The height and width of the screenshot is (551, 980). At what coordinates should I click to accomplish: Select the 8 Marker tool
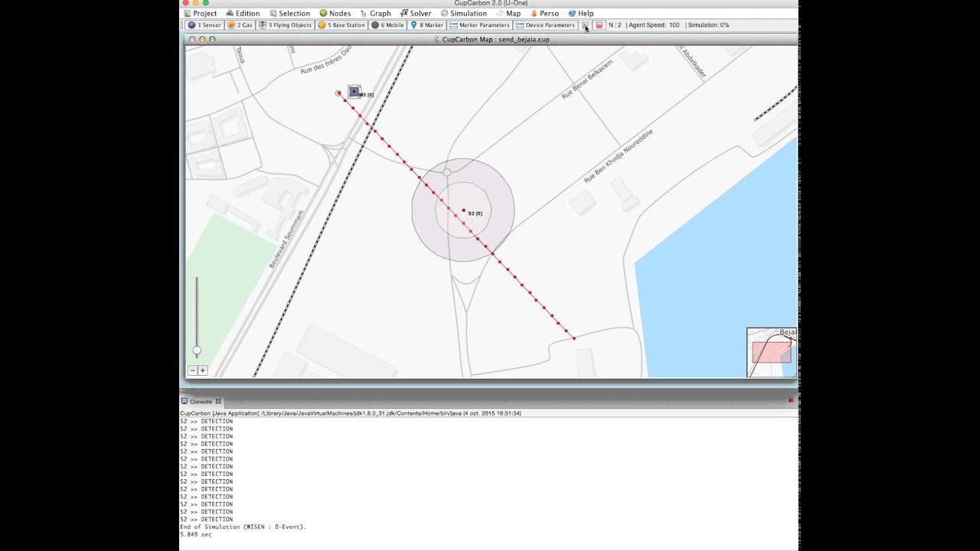click(426, 25)
